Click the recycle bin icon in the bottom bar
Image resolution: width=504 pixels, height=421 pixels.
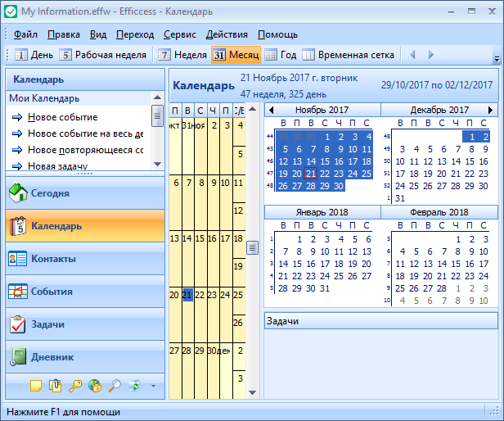[134, 386]
